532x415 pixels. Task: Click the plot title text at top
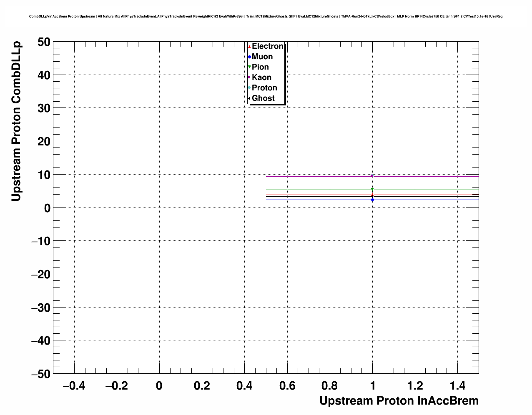point(266,17)
